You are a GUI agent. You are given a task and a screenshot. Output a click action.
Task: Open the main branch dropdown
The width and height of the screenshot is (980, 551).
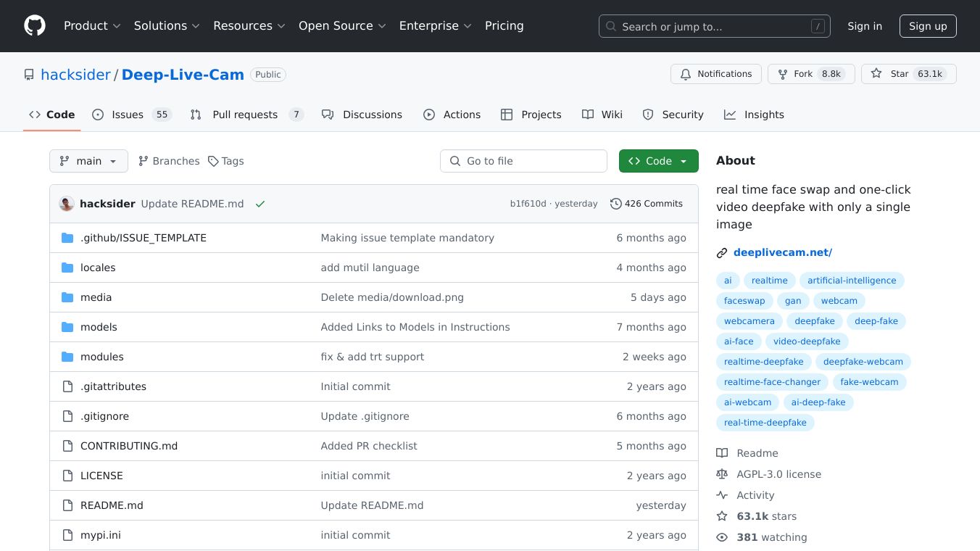pos(88,161)
